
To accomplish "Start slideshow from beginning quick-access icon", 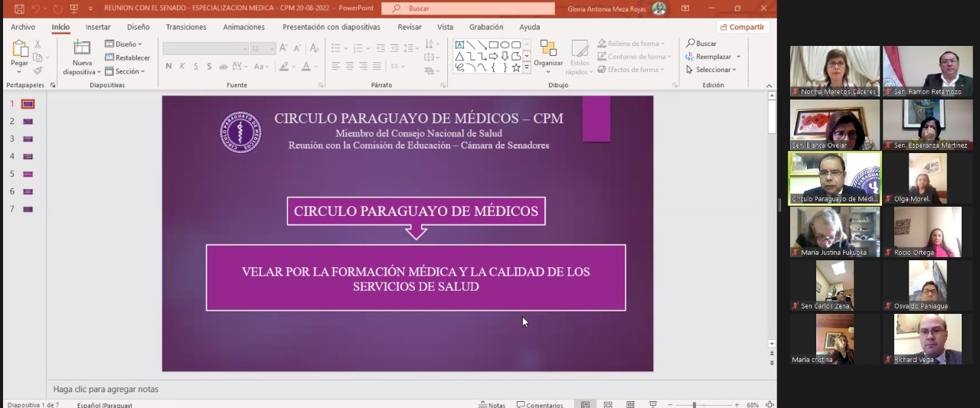I will click(74, 8).
